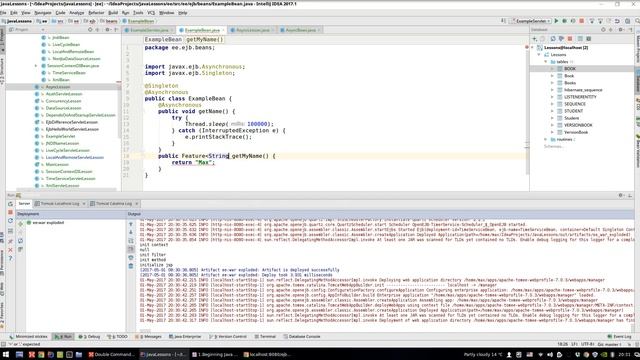Collapse the Lessons schema node

click(x=539, y=55)
